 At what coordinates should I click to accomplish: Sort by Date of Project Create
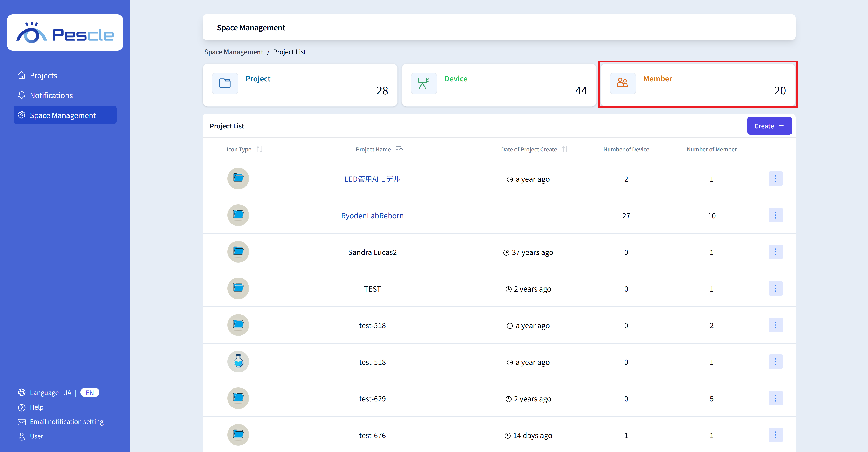click(565, 149)
